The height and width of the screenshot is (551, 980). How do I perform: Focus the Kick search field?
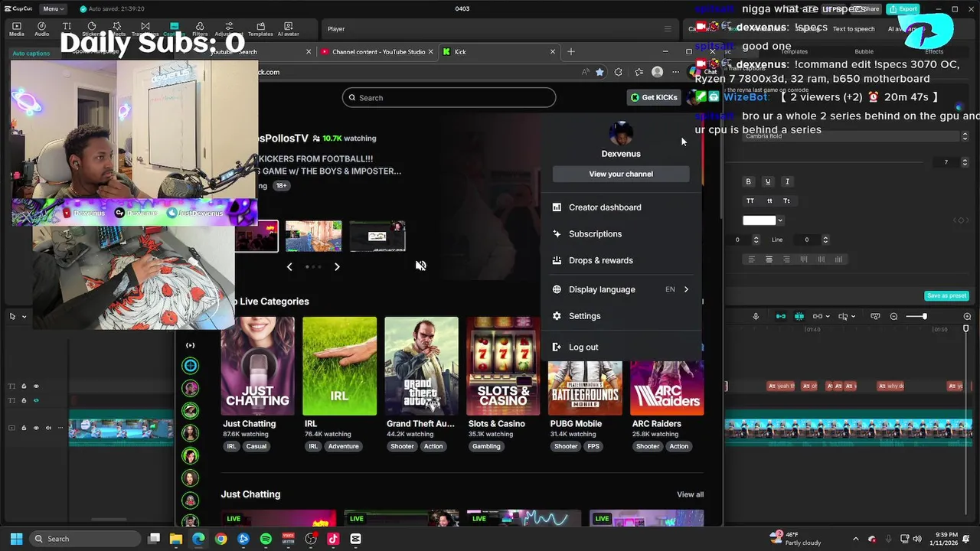pyautogui.click(x=449, y=98)
